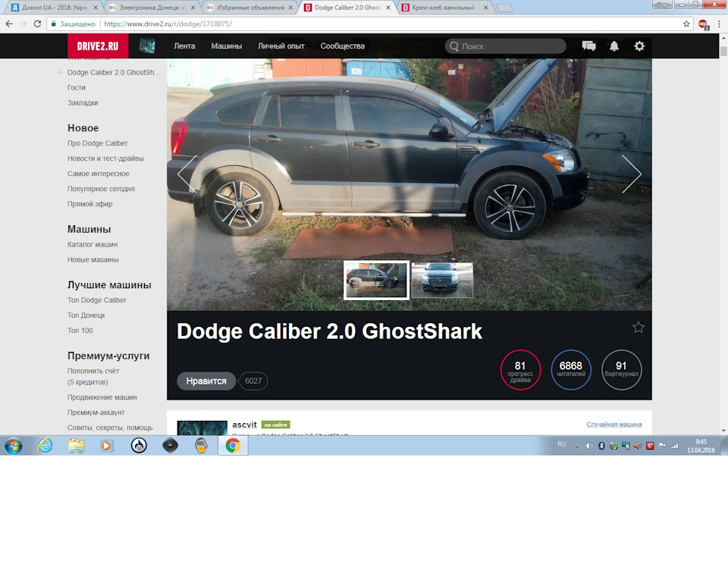Switch to Крем-хлеб ванильный tab
Screen dimensions: 728x587
click(444, 8)
